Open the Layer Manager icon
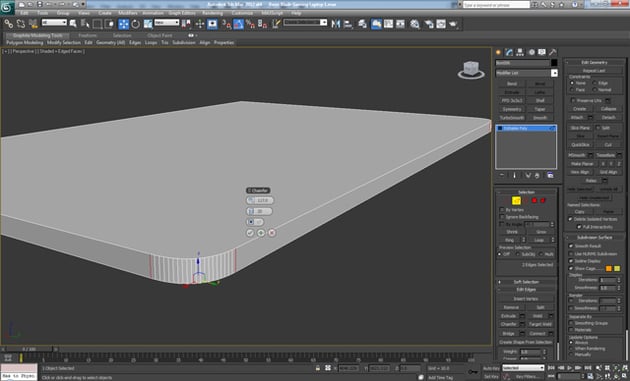Image resolution: width=630 pixels, height=381 pixels. (362, 24)
